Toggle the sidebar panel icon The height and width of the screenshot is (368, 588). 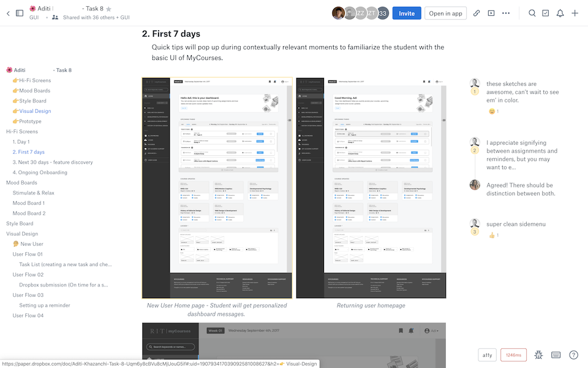(20, 13)
